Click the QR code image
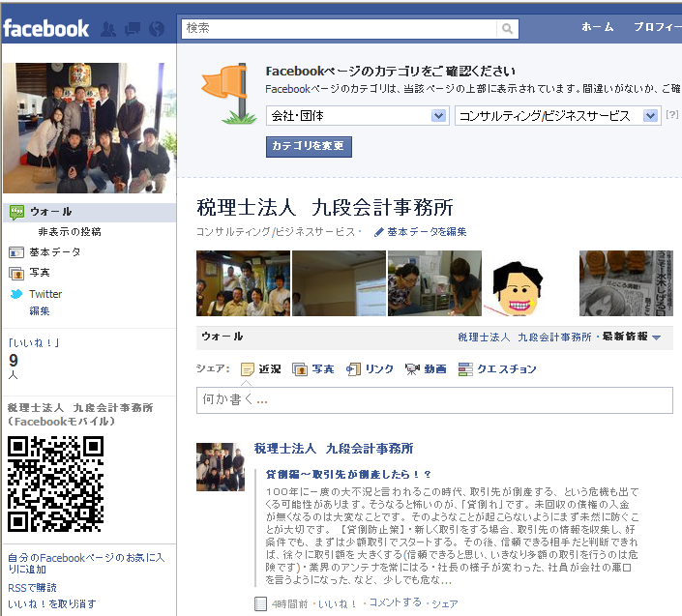This screenshot has height=616, width=682. click(x=55, y=484)
